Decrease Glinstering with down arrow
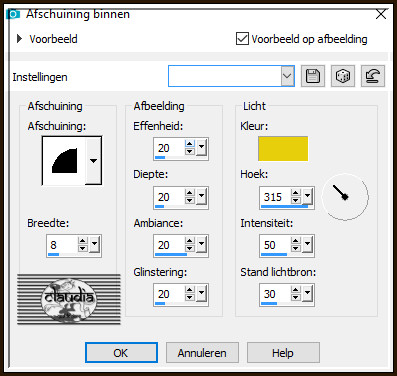The image size is (397, 376). 190,298
